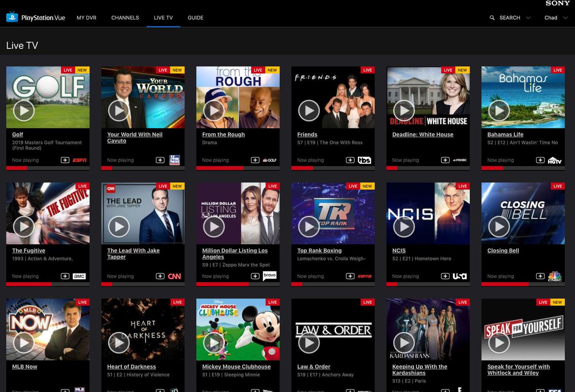
Task: Click the MLB Now thumbnail image
Action: (x=48, y=329)
